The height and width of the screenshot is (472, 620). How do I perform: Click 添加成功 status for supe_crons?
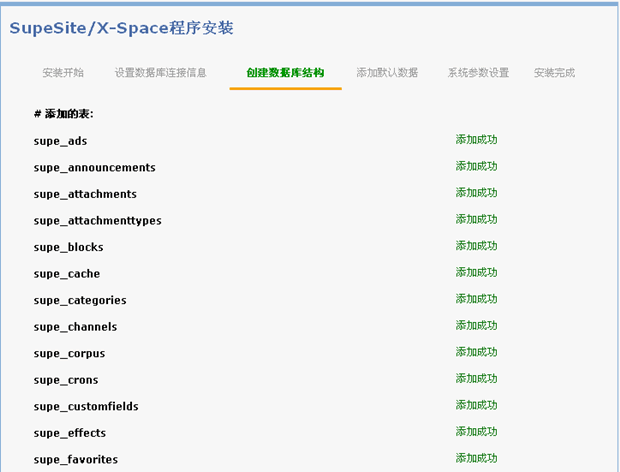476,378
